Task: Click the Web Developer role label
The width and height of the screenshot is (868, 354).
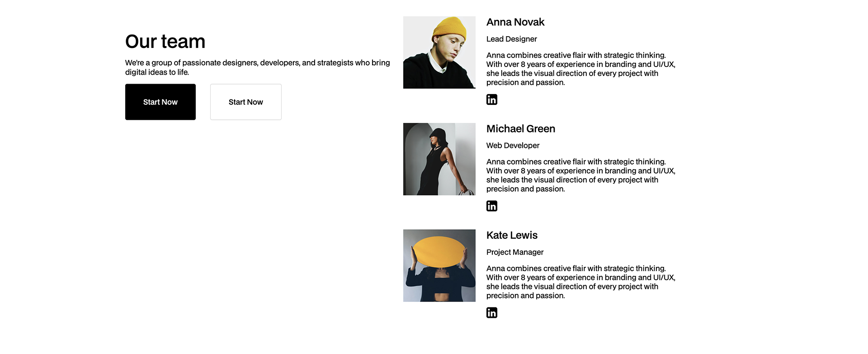Action: 513,146
